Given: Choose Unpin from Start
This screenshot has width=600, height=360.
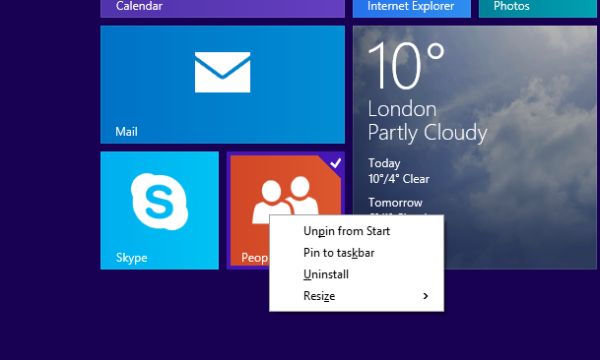Looking at the screenshot, I should 357,231.
